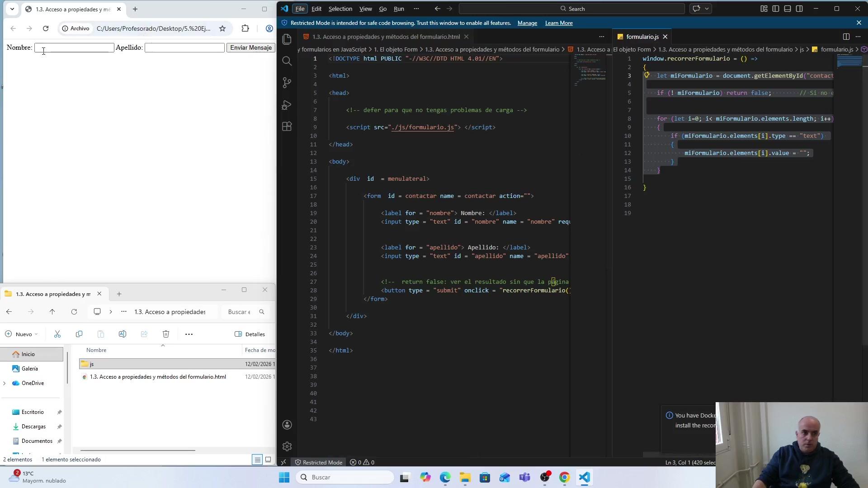This screenshot has height=488, width=868.
Task: Reload the browser page
Action: 46,28
